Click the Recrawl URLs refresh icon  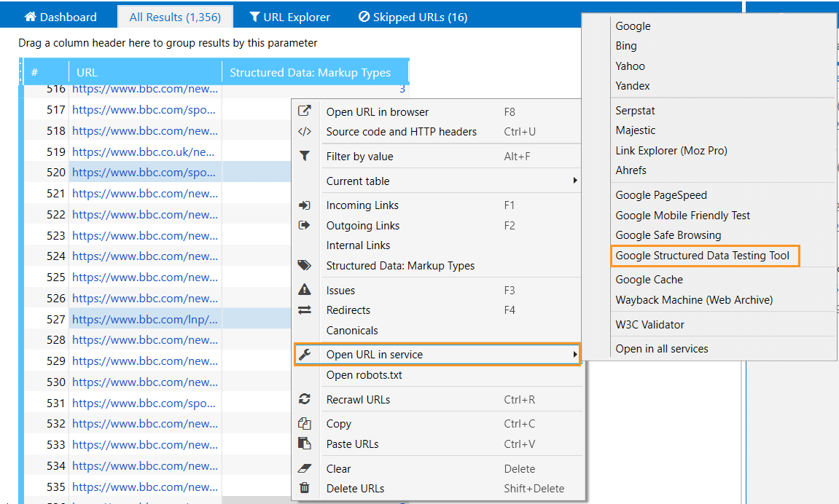pos(305,398)
